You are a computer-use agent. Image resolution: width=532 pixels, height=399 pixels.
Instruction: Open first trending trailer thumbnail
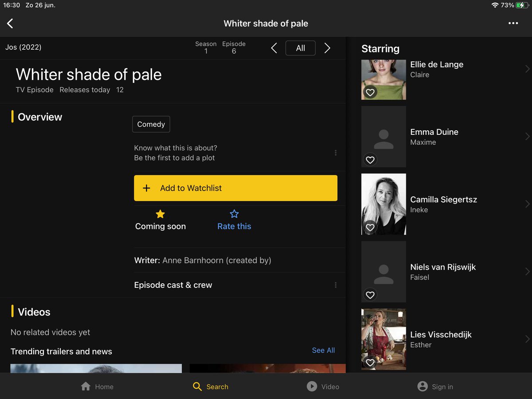(96, 368)
